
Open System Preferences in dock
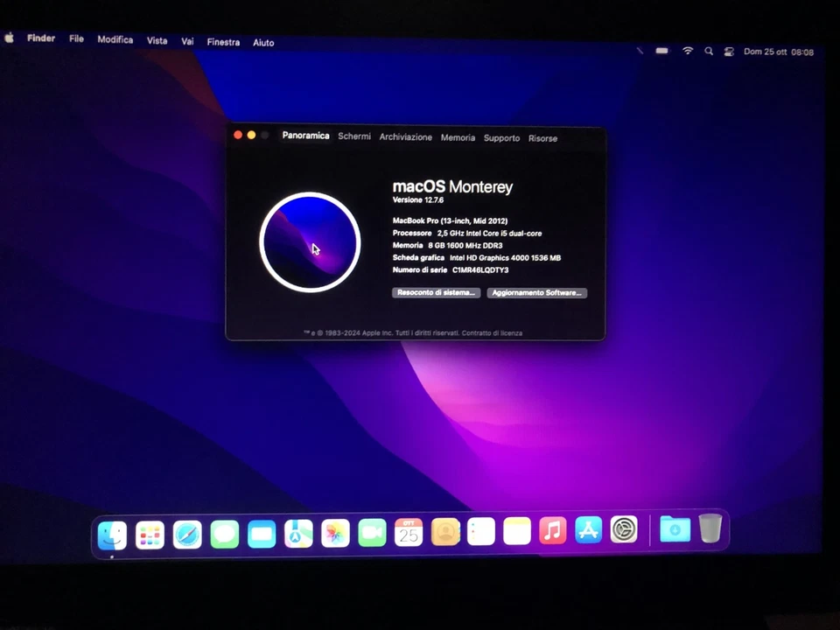tap(624, 529)
